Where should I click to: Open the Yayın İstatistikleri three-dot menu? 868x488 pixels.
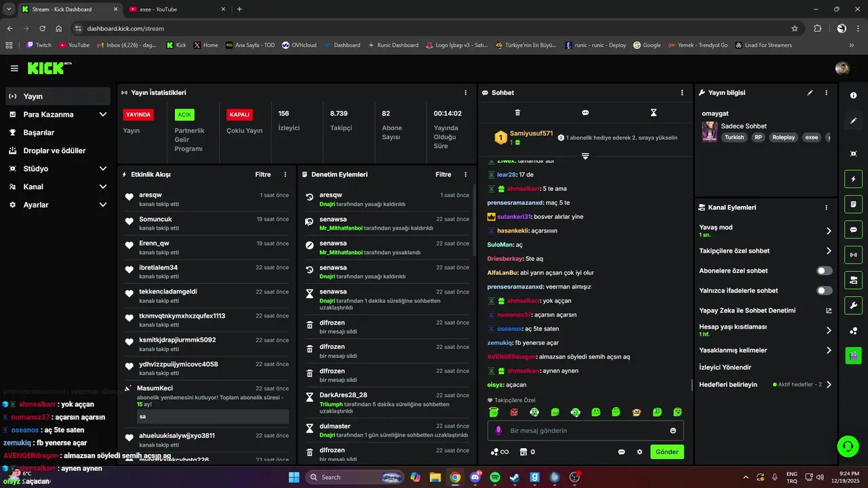[465, 93]
